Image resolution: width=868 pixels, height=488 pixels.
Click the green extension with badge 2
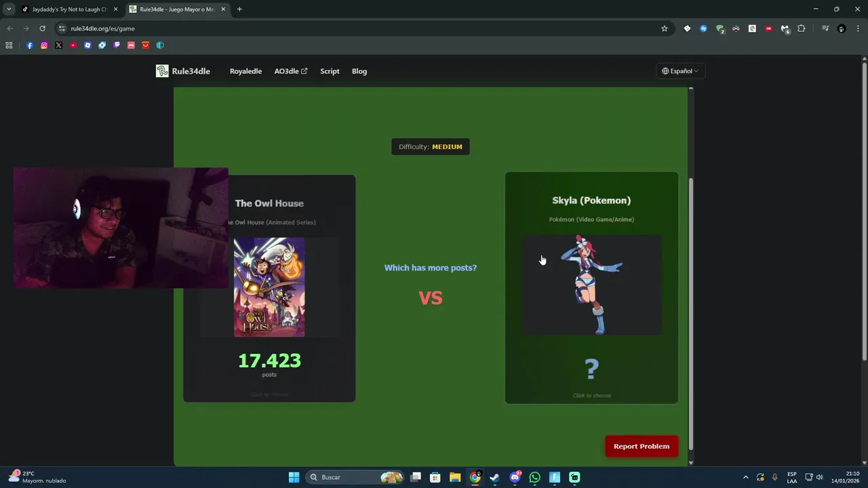tap(719, 28)
